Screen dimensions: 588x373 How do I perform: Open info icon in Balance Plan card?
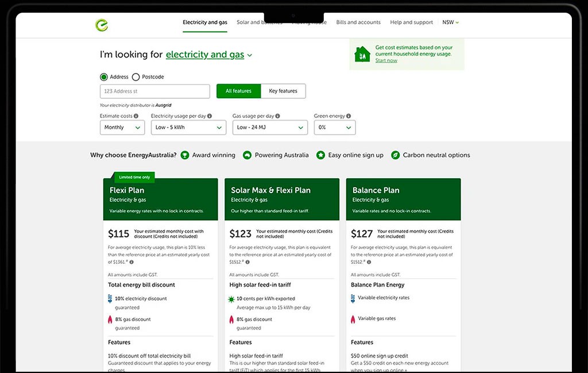pos(369,262)
